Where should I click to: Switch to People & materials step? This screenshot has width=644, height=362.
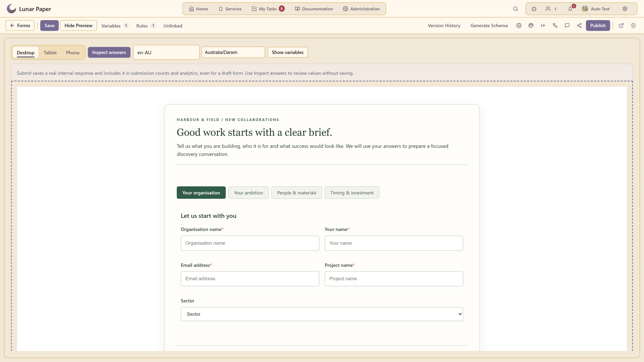pyautogui.click(x=297, y=193)
